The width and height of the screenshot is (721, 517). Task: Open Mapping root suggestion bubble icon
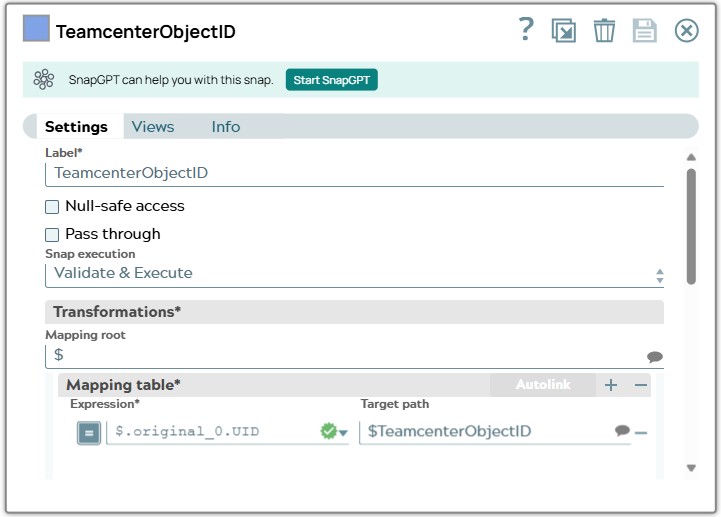[x=655, y=356]
